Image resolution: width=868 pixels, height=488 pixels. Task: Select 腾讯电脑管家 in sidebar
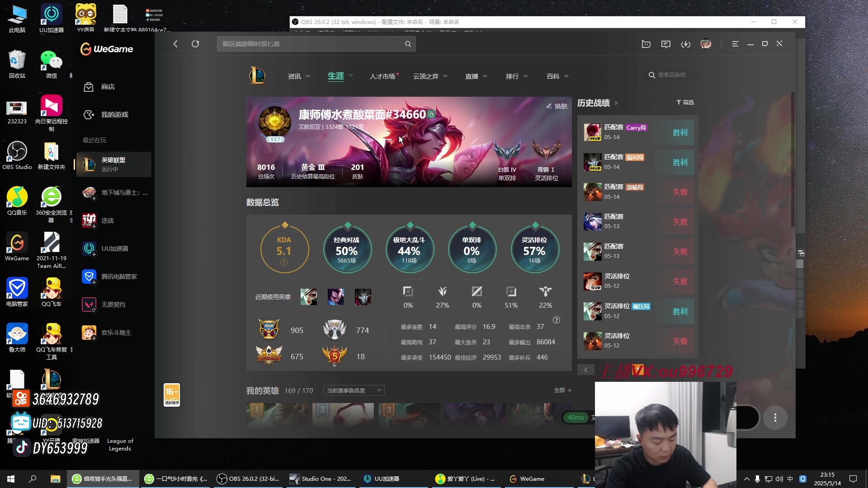(x=113, y=277)
